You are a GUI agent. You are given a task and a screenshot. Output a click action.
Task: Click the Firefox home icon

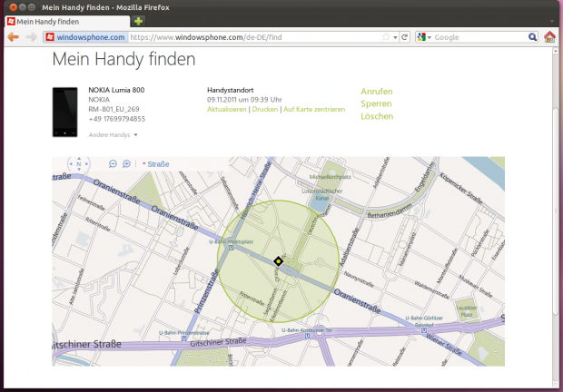point(549,37)
